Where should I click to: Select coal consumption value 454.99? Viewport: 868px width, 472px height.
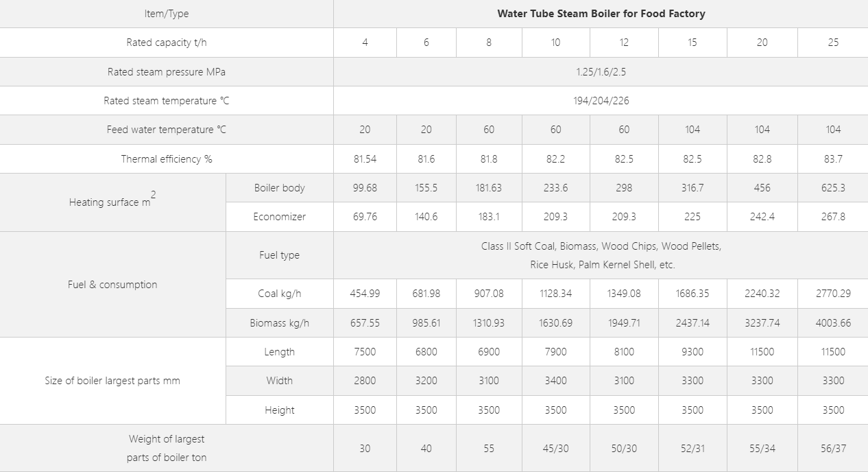point(365,294)
